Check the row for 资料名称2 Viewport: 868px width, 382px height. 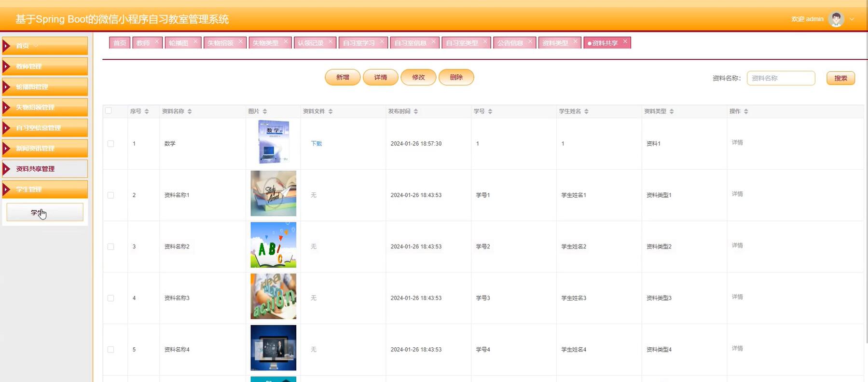coord(111,247)
